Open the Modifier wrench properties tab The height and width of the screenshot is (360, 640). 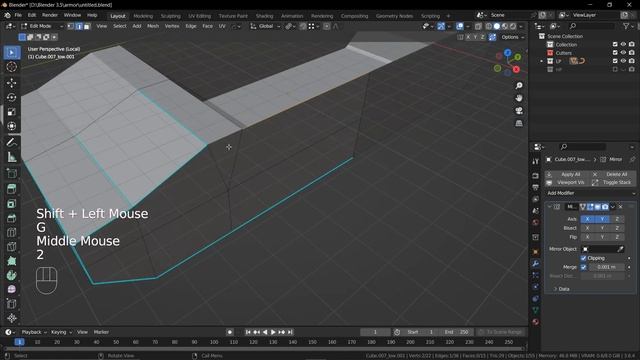pos(536,264)
